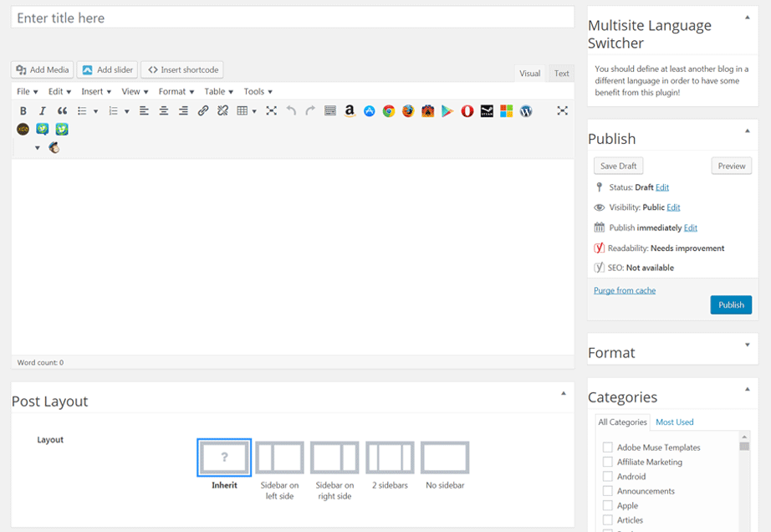This screenshot has width=771, height=532.
Task: Click the Save Draft button
Action: click(x=618, y=166)
